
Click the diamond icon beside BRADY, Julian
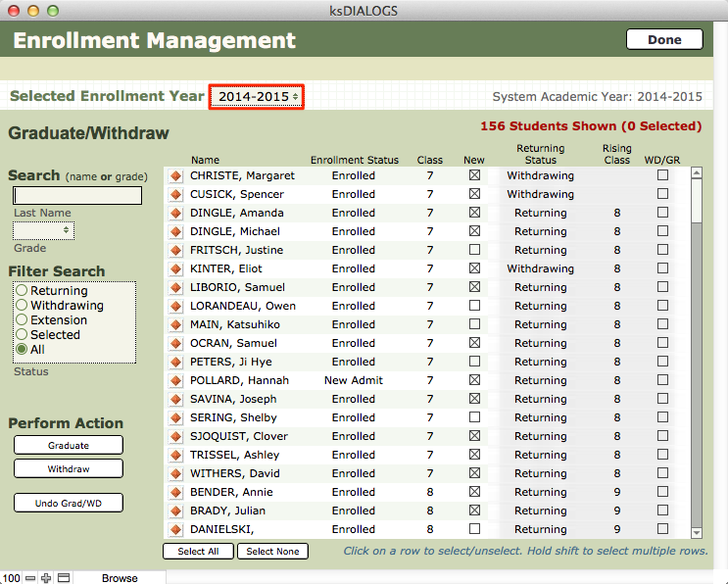coord(176,511)
